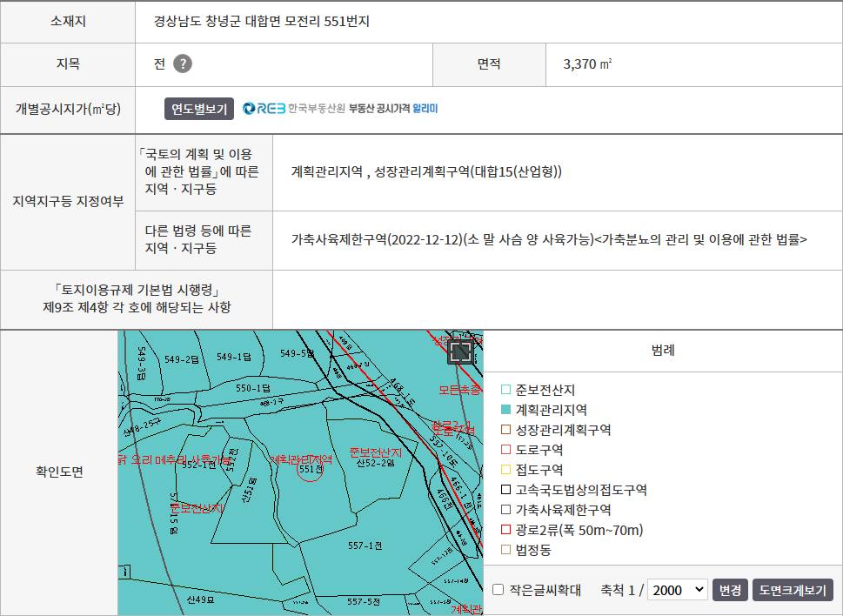843x616 pixels.
Task: Click the 계획관리지역 teal legend swatch
Action: [x=505, y=410]
